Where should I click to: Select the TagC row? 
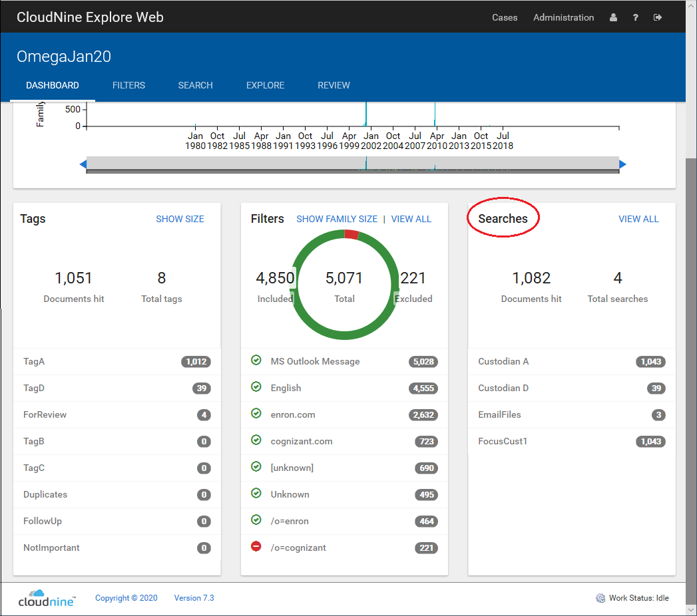coord(117,468)
